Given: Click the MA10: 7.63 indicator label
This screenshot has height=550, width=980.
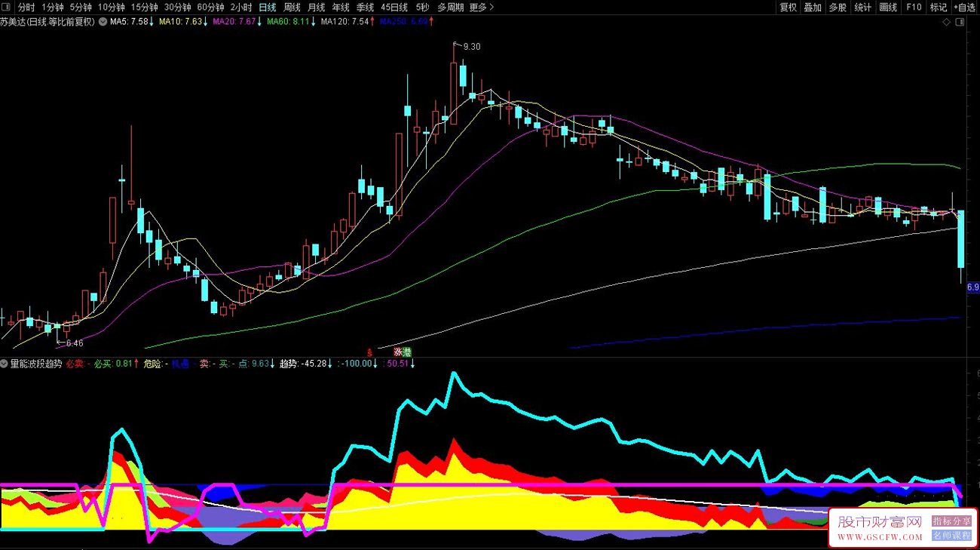Looking at the screenshot, I should (183, 22).
